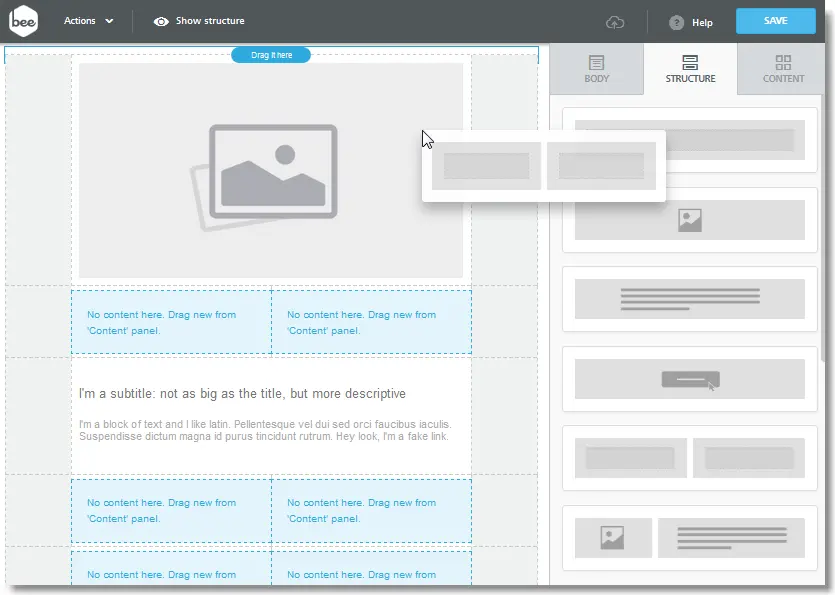Click the button icon in button structure row
The height and width of the screenshot is (595, 835).
coord(691,380)
